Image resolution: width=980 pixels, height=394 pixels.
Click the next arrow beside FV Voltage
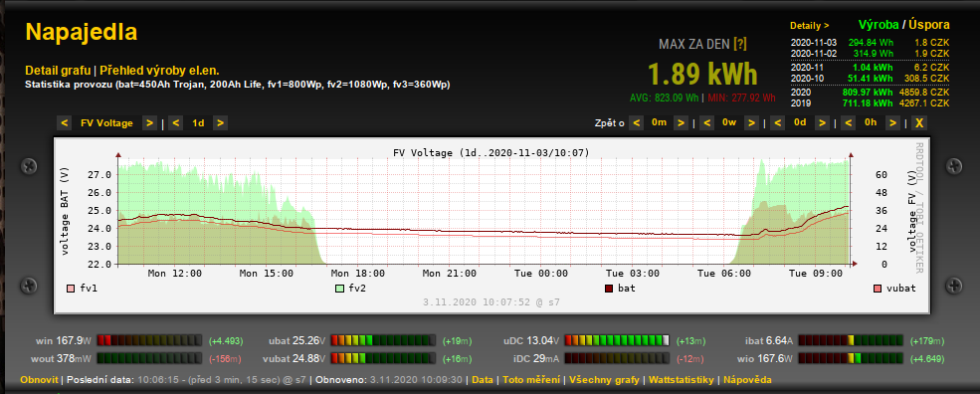[x=149, y=123]
